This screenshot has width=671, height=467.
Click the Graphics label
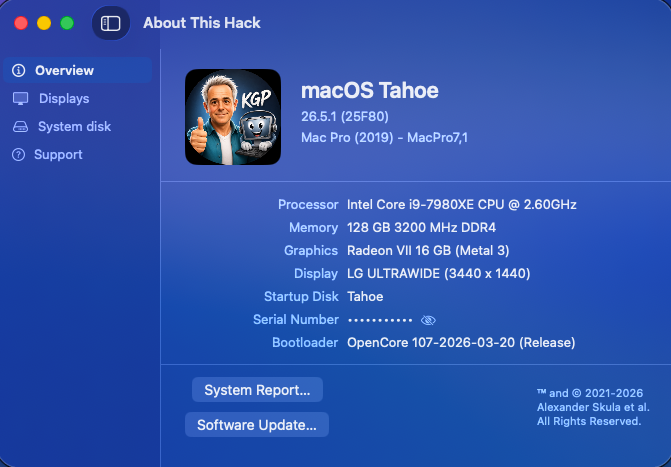(311, 250)
